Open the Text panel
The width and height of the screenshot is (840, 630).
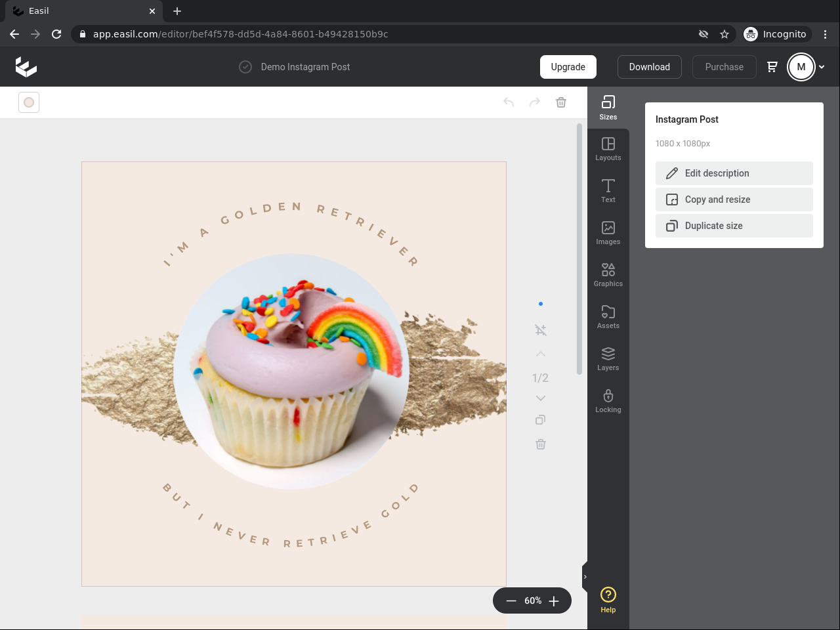tap(608, 192)
